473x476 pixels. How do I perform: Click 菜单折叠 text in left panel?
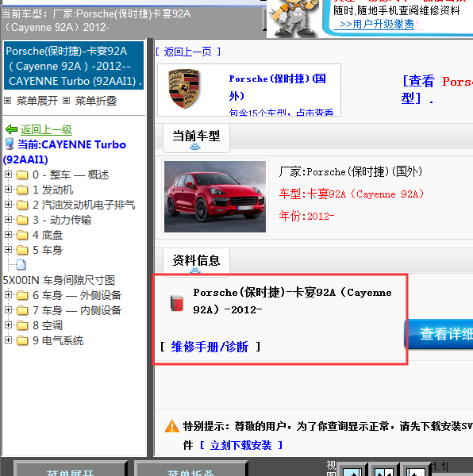[x=96, y=101]
